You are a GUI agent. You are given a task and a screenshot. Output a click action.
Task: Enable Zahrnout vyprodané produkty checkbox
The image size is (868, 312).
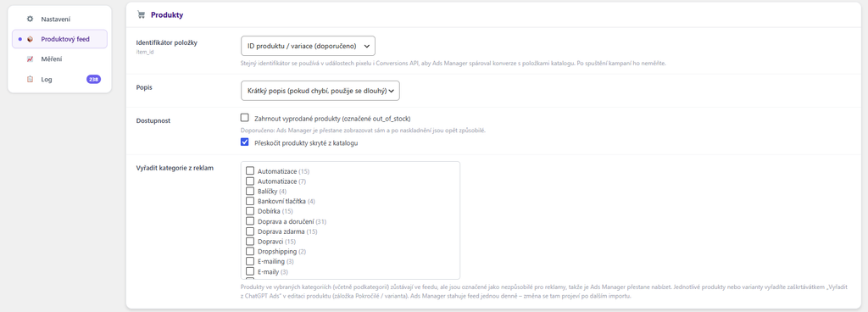coord(245,117)
